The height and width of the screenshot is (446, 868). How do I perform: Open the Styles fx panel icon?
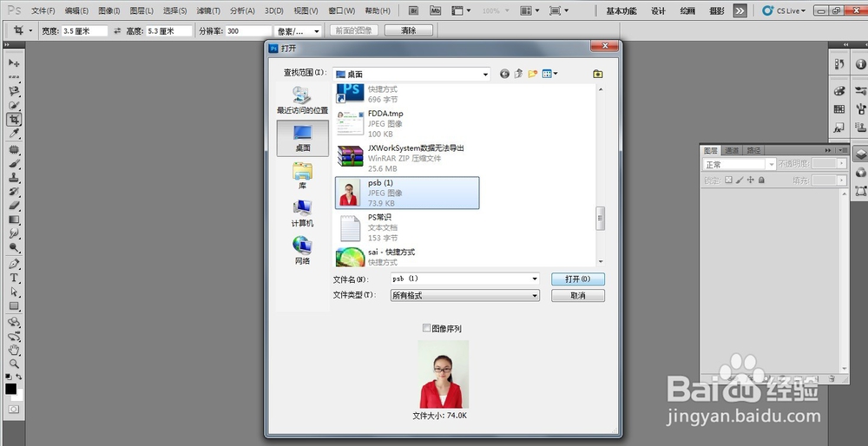click(839, 128)
